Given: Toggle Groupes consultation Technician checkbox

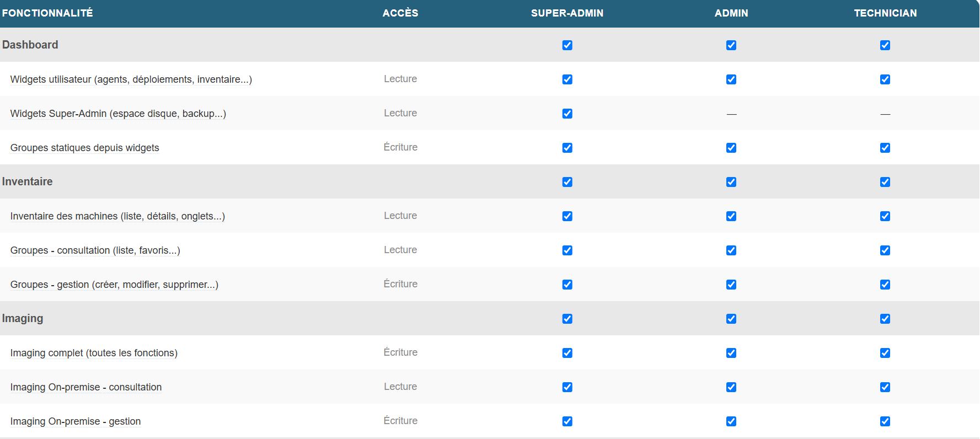Looking at the screenshot, I should point(885,250).
